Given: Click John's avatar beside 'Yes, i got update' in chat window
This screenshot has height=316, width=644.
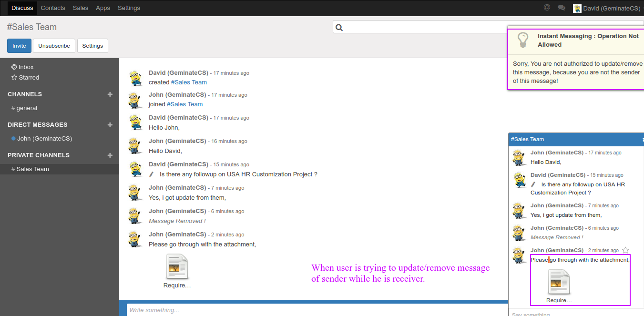Looking at the screenshot, I should [519, 210].
